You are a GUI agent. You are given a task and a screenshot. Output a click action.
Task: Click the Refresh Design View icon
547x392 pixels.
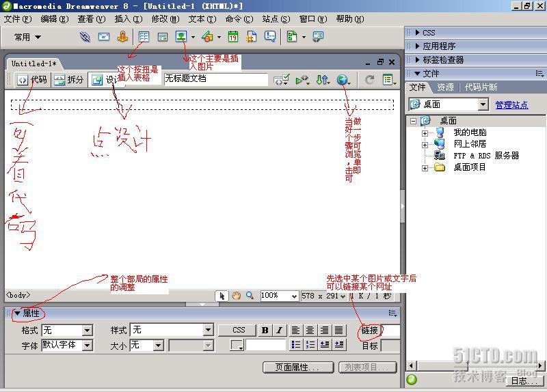tap(370, 80)
